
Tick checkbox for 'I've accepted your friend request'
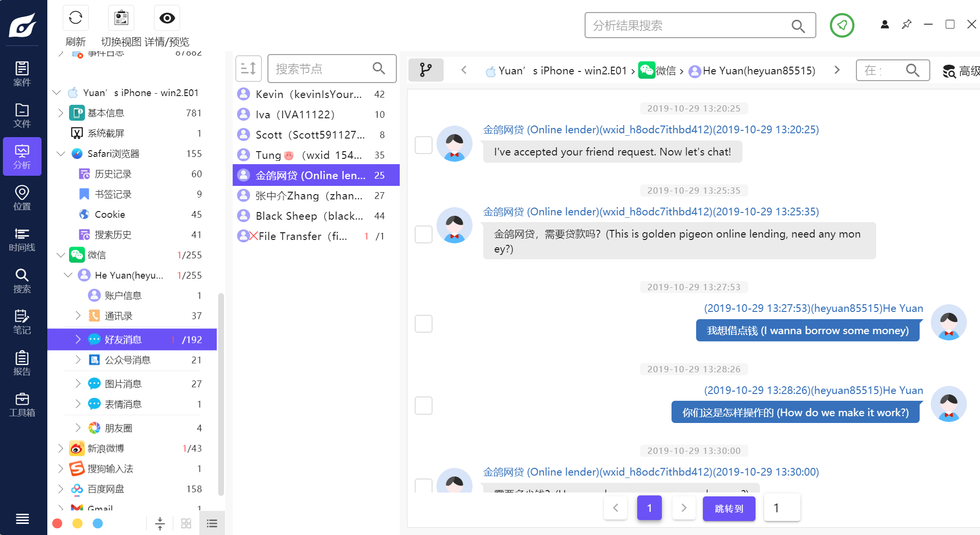423,145
